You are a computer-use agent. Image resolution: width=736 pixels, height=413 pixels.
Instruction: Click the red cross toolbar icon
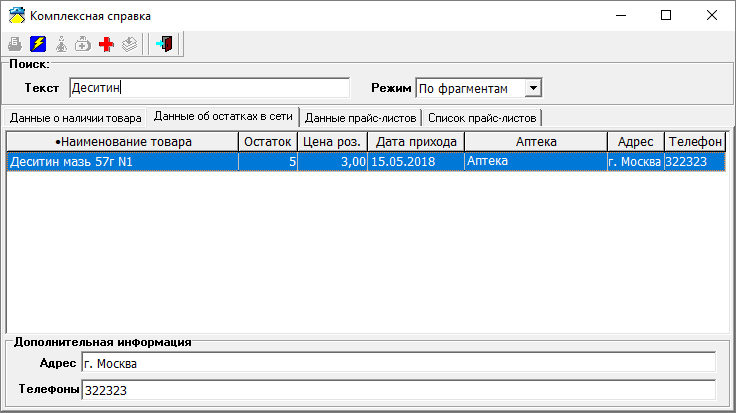106,44
